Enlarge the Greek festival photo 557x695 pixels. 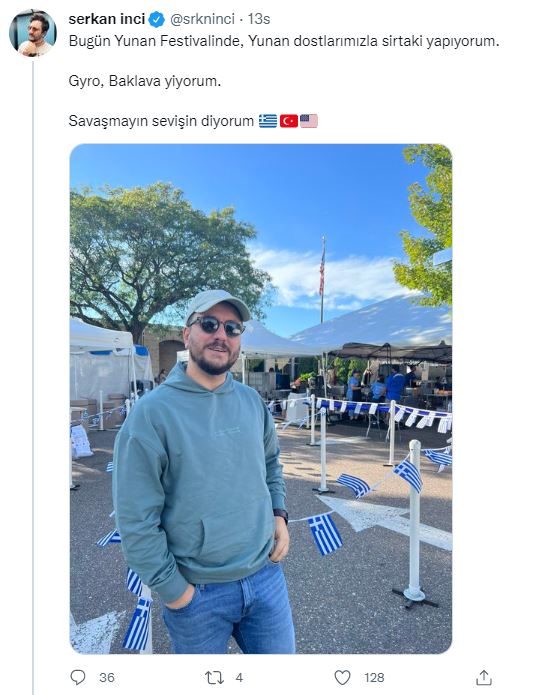pos(261,398)
